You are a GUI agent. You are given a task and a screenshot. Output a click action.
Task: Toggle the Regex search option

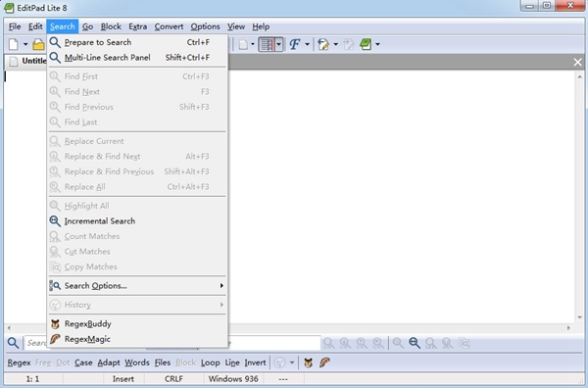click(x=19, y=363)
